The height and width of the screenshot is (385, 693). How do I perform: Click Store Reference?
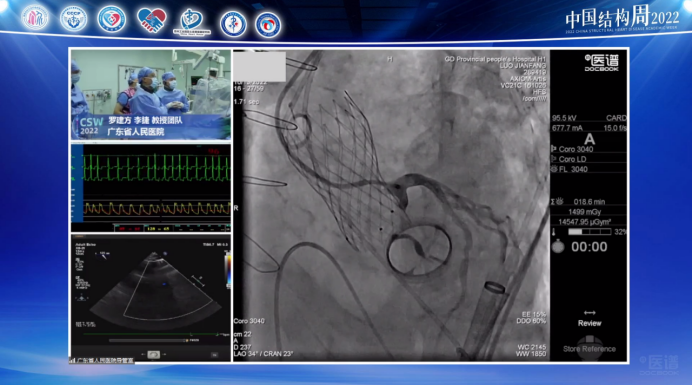[589, 349]
